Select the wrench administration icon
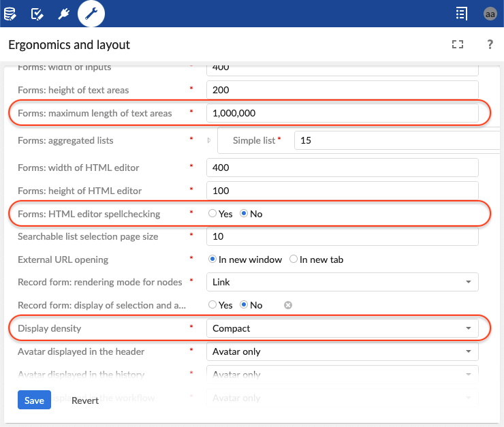 click(91, 14)
